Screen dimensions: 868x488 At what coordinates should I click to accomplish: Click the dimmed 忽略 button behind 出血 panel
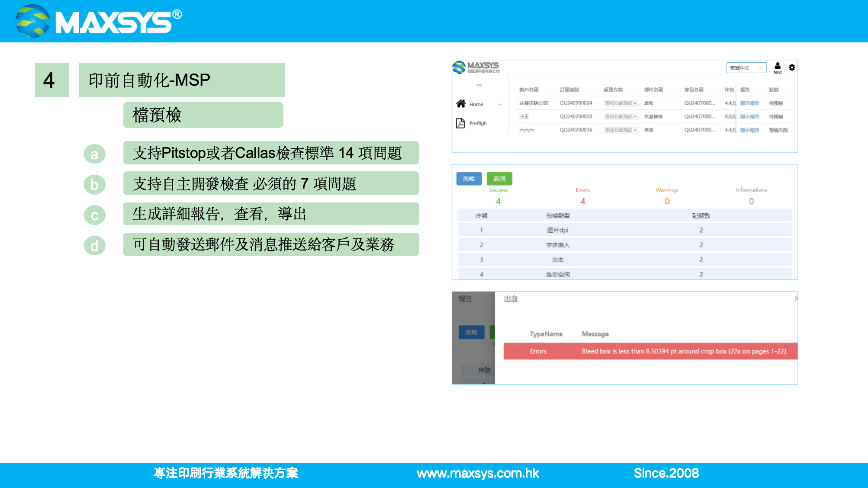click(472, 332)
